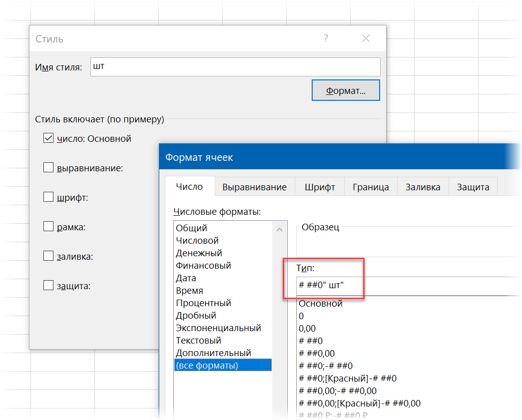
Task: Switch to the Выравнивание tab
Action: pyautogui.click(x=254, y=187)
